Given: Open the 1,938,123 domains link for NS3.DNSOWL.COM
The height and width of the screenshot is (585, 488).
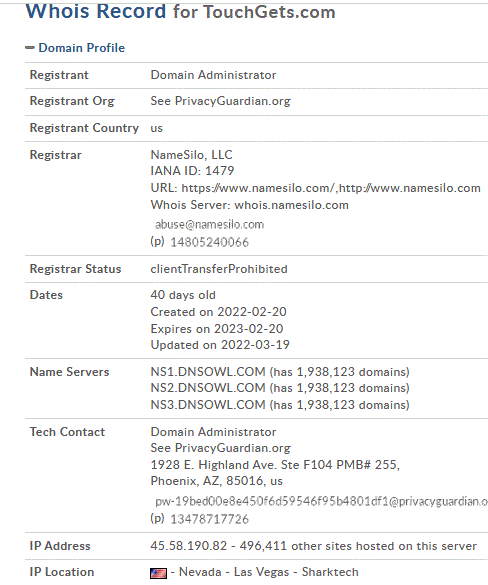Looking at the screenshot, I should point(350,405).
